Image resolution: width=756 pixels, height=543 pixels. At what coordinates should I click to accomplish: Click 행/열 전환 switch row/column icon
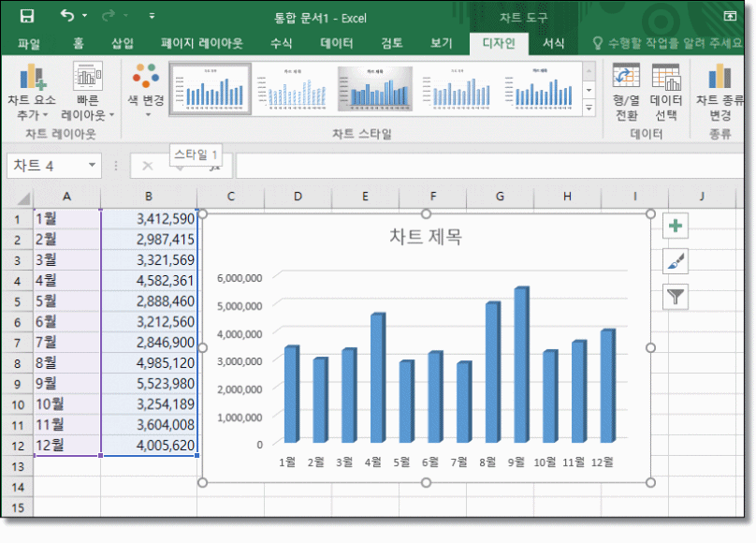point(626,92)
